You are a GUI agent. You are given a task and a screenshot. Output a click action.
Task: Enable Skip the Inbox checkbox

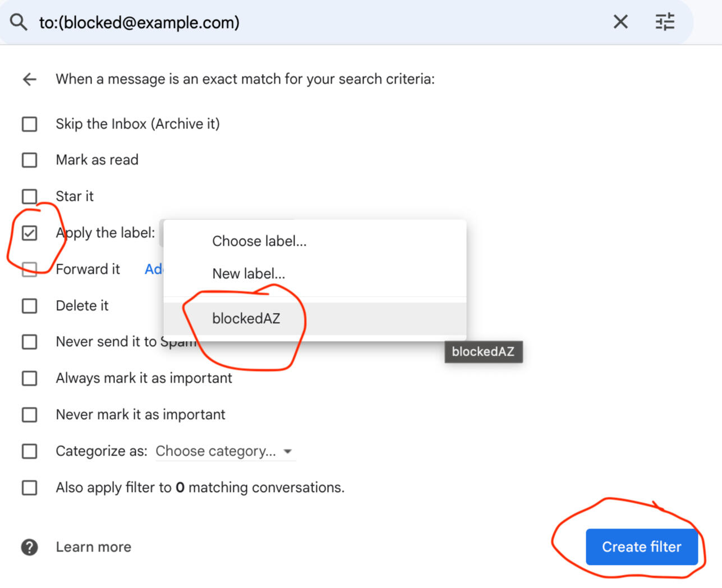click(x=29, y=124)
